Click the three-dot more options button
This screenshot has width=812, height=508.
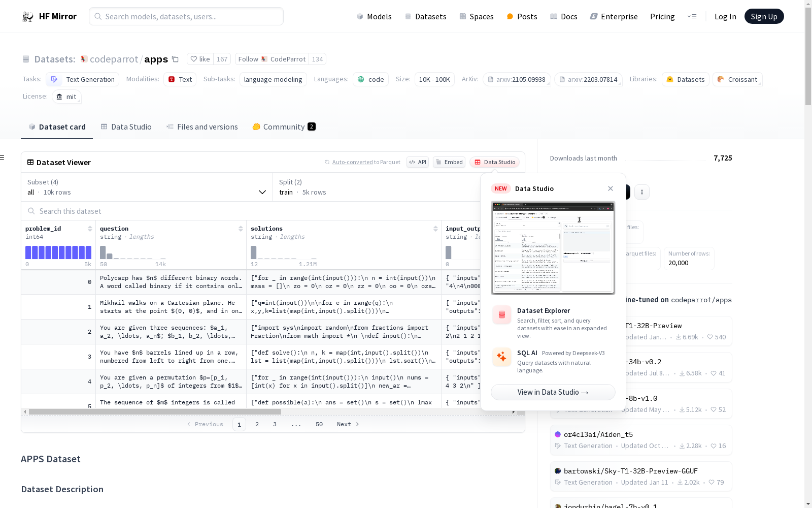(x=642, y=192)
